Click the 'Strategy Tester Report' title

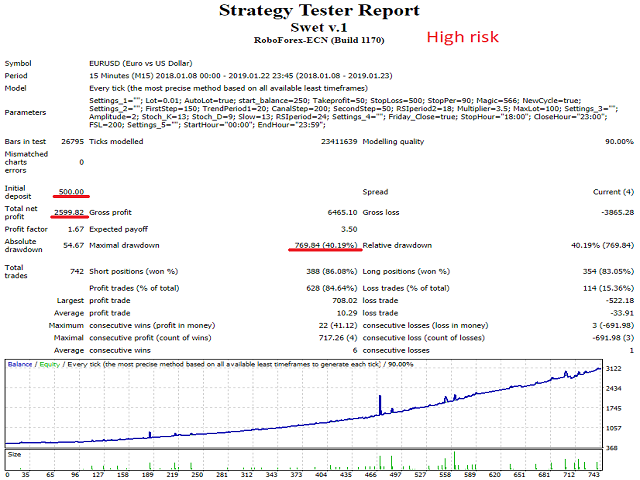tap(319, 11)
